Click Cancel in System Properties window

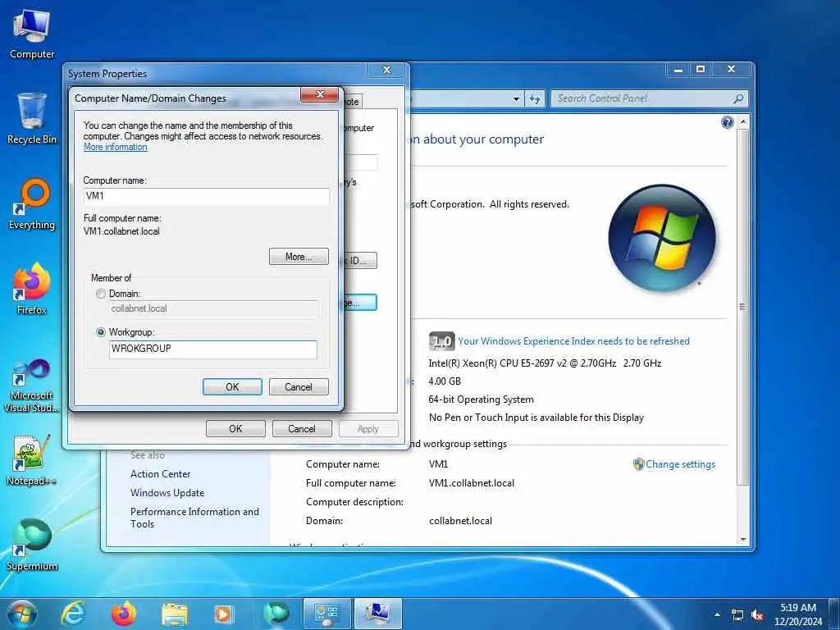point(302,428)
